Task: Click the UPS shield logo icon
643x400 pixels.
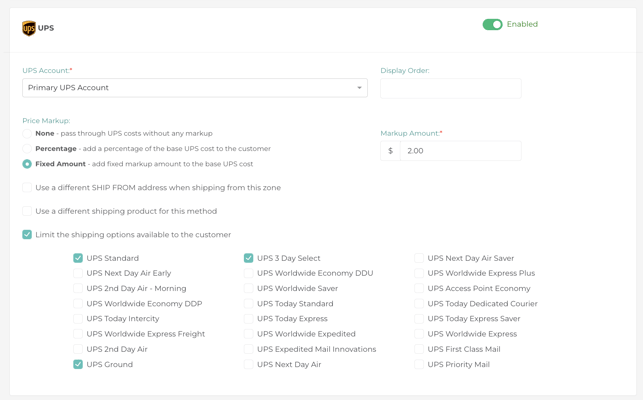Action: 29,28
